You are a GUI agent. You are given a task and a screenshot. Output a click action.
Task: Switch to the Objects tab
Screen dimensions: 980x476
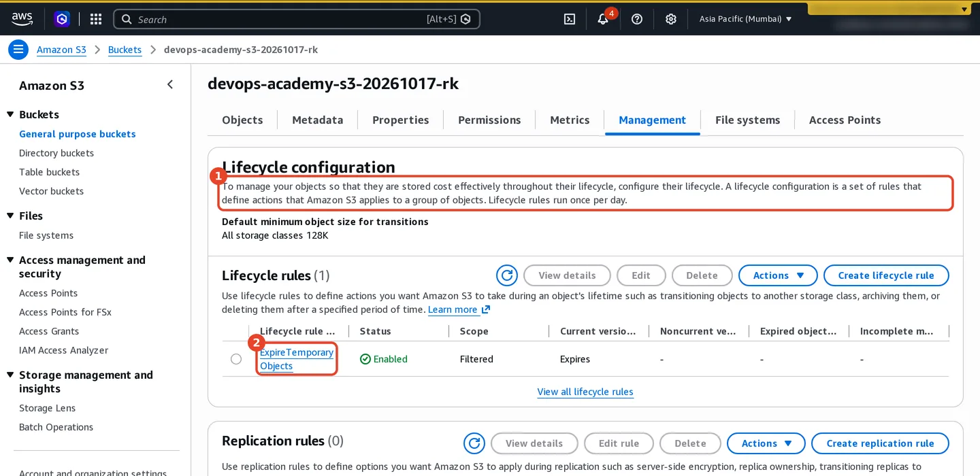pos(242,120)
